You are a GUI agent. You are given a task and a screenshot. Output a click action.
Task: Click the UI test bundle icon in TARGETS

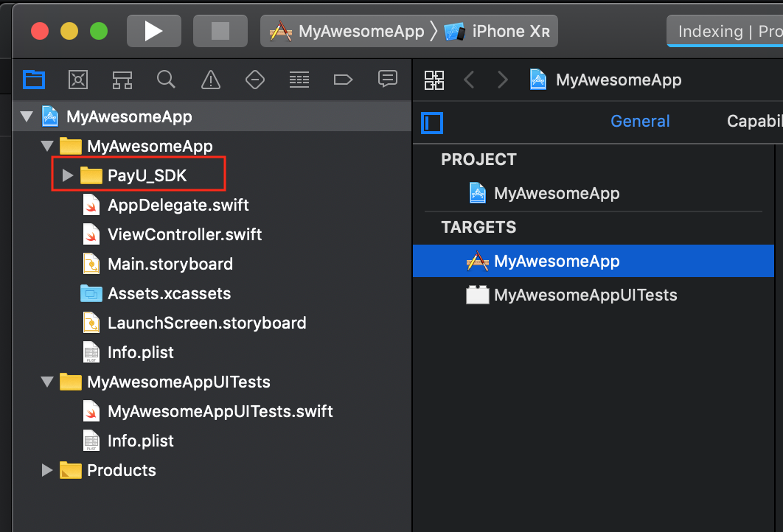point(477,295)
